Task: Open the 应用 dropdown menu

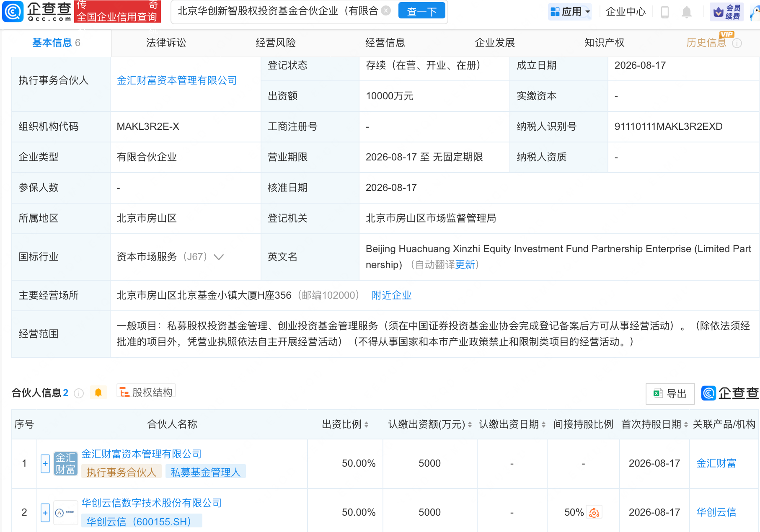Action: coord(570,12)
